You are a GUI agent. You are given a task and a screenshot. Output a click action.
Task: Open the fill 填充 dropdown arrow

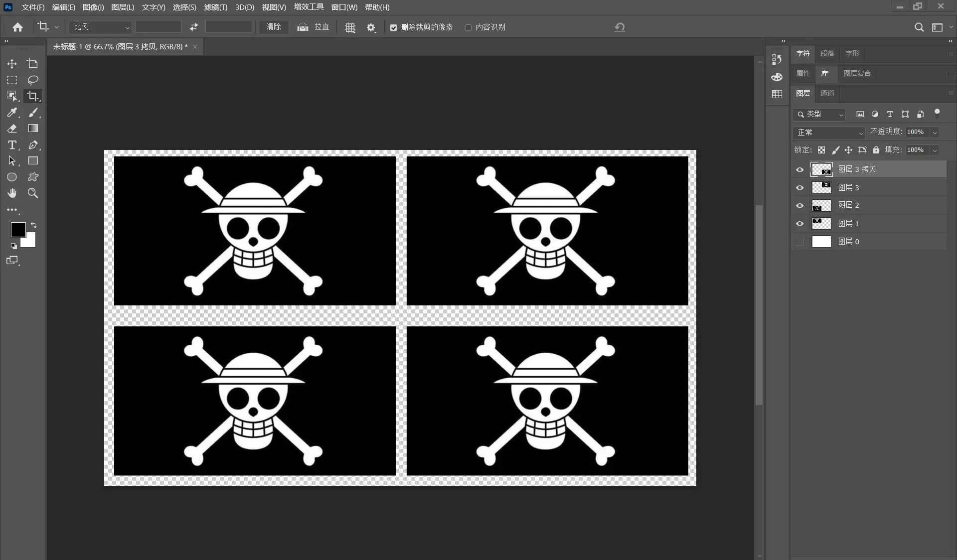[935, 150]
